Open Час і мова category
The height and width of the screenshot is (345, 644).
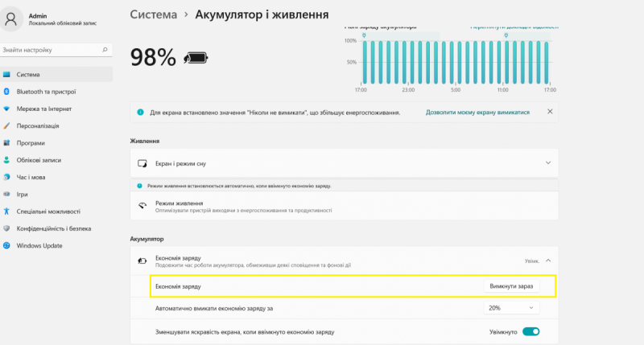click(56, 177)
